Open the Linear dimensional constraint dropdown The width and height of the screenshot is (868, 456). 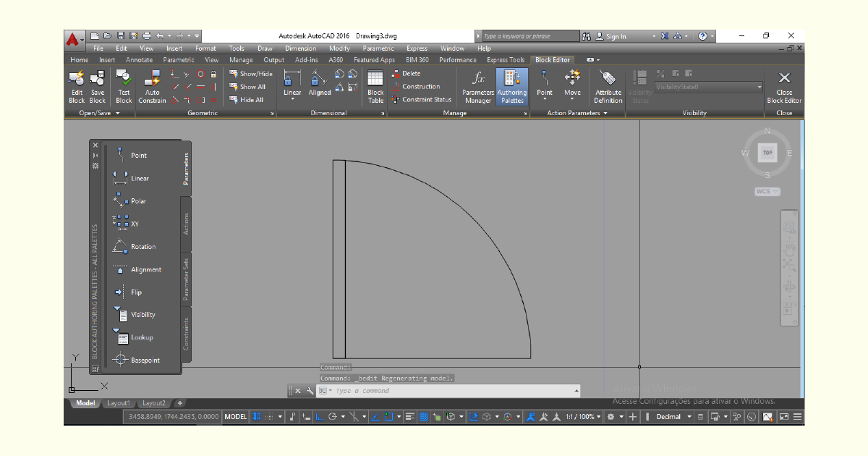click(292, 99)
